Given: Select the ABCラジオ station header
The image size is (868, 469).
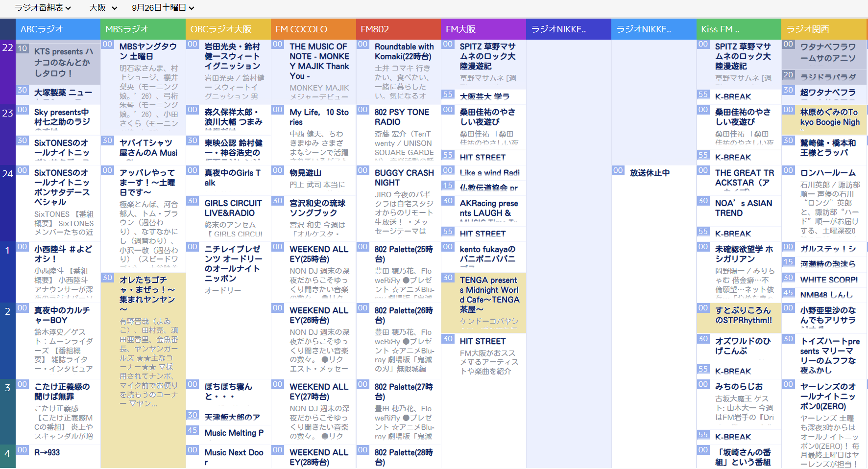Looking at the screenshot, I should click(x=58, y=29).
